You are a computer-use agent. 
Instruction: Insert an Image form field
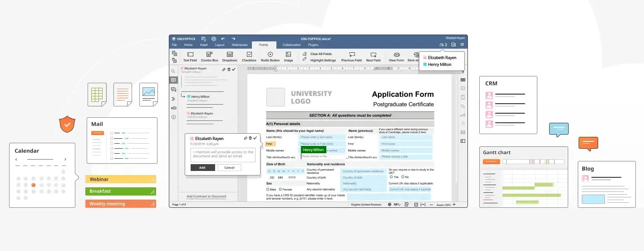288,57
